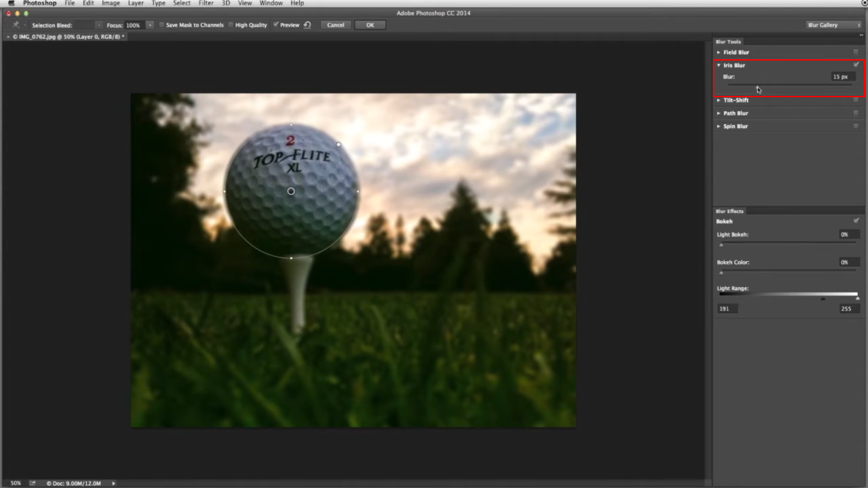
Task: Open the Filter menu
Action: (206, 3)
